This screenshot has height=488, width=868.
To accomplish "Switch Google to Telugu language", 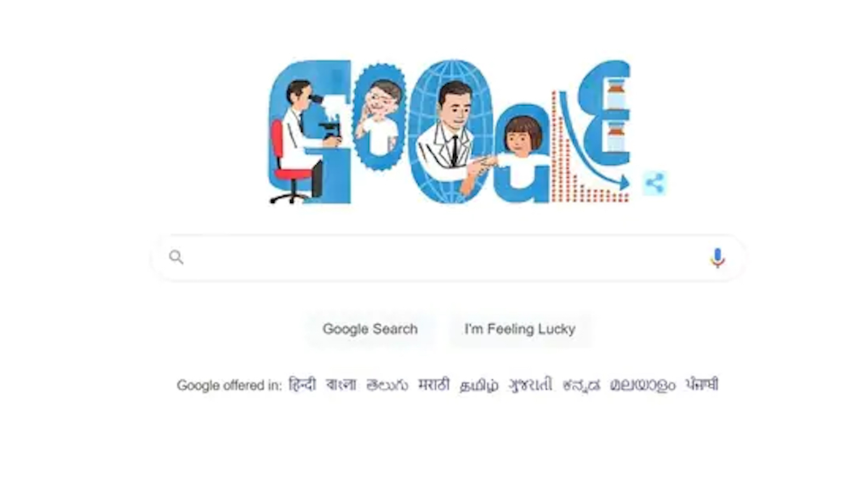I will coord(388,385).
